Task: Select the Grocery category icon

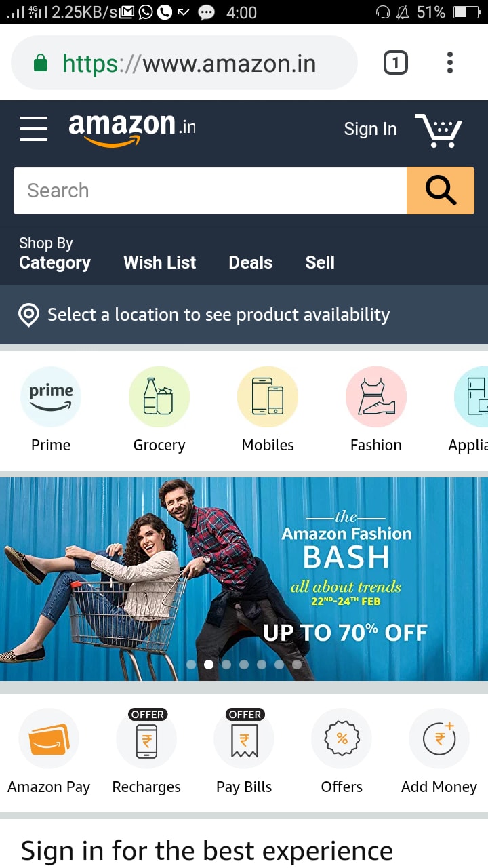Action: 159,397
